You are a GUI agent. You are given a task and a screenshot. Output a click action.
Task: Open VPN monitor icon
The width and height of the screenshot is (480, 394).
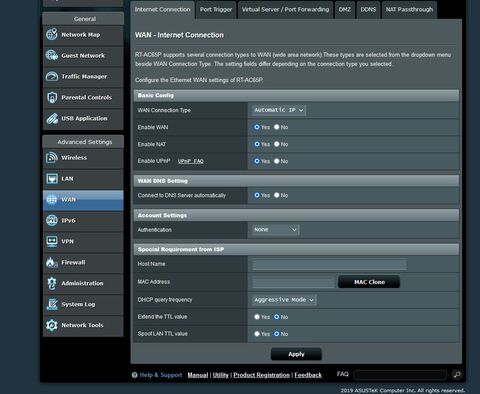tap(52, 241)
